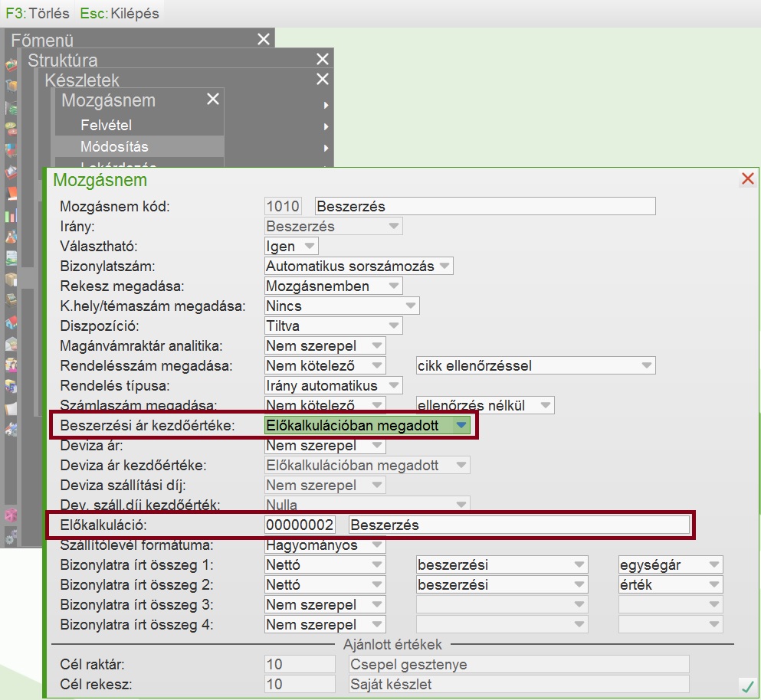Click the pink cube sidebar icon
Screen dimensions: 761x700
click(11, 515)
